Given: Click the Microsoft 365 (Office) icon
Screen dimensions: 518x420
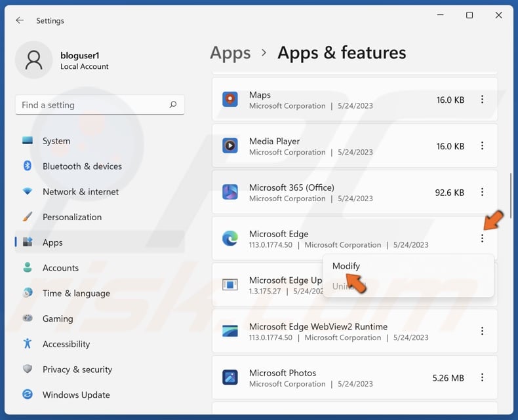Looking at the screenshot, I should (230, 192).
